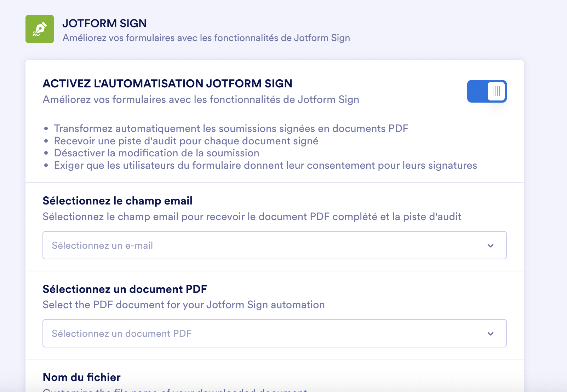
Task: Click the green Jotform Sign pen icon
Action: click(x=40, y=29)
